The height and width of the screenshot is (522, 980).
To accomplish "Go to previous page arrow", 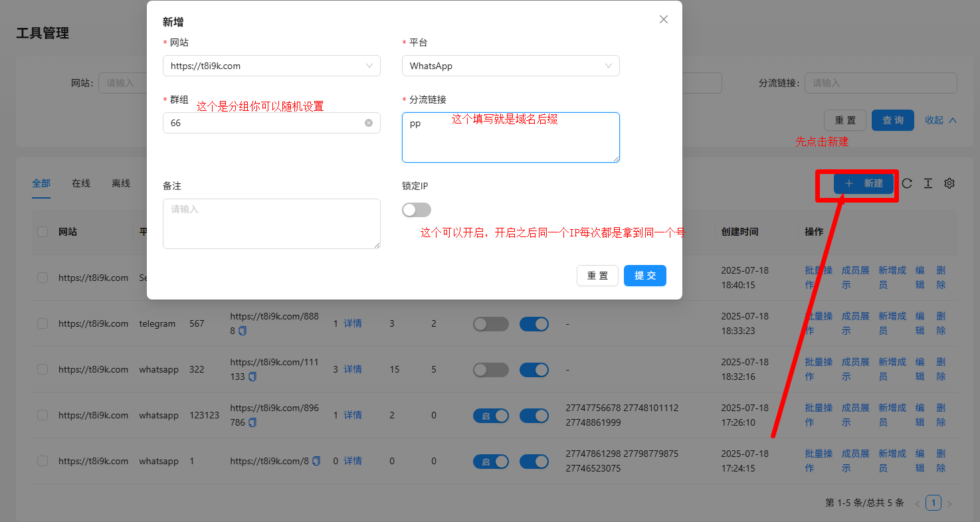I will coord(918,503).
